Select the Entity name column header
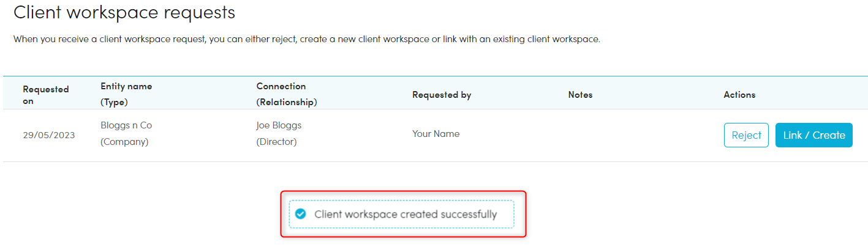Screen dimensions: 868x247 126,86
